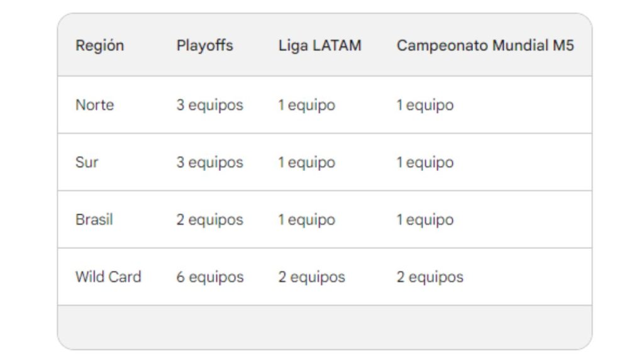This screenshot has height=362, width=644.
Task: Select Wild Card's Liga LATAM '2 equipos' cell
Action: pos(312,277)
